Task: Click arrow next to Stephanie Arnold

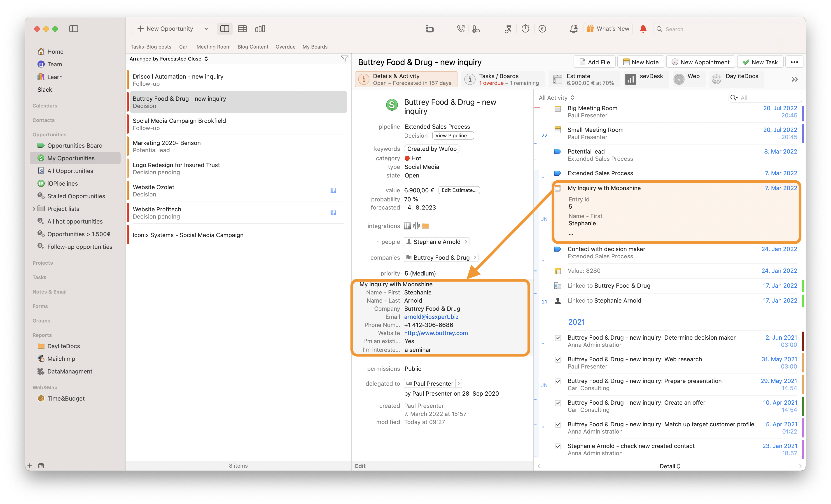Action: pos(466,242)
